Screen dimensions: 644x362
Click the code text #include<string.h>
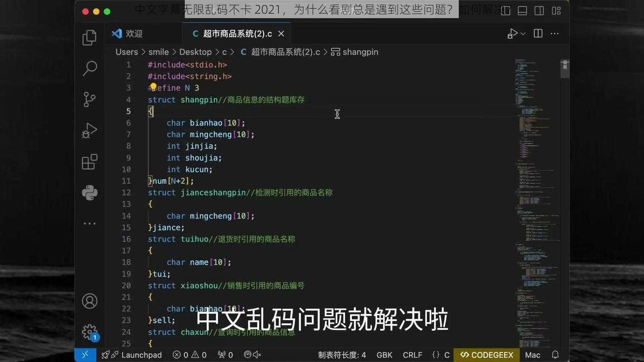tap(190, 76)
